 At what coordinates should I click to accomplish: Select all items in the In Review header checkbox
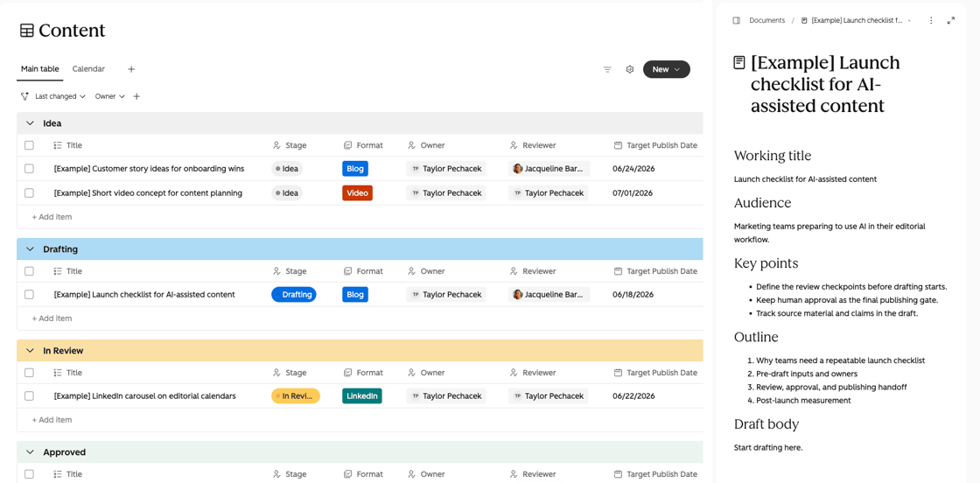pos(30,373)
